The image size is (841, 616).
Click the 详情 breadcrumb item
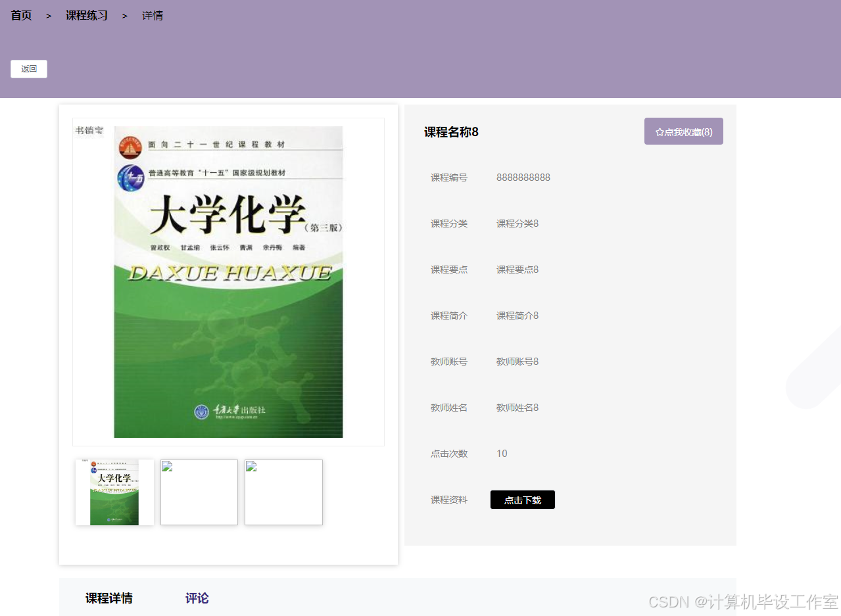pos(152,15)
